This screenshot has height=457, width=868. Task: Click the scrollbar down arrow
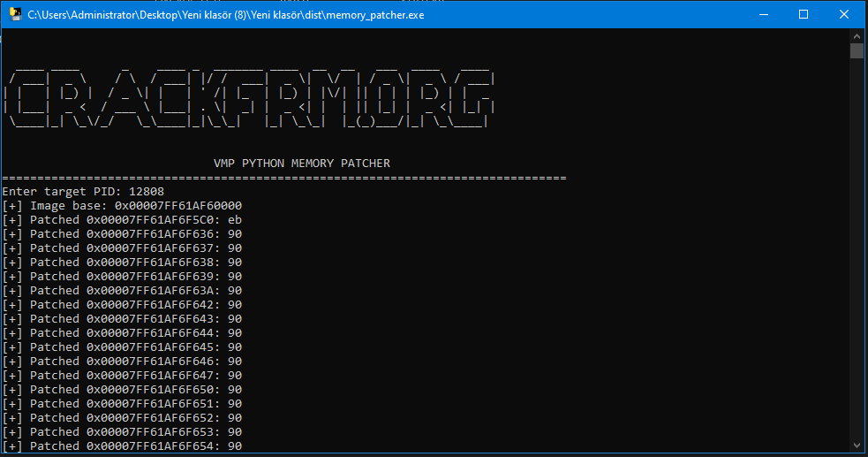857,445
